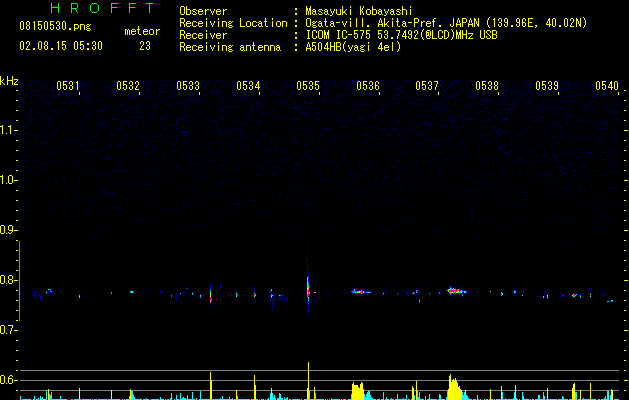The width and height of the screenshot is (629, 400).
Task: Click the meteor echo before 0536
Action: [360, 292]
